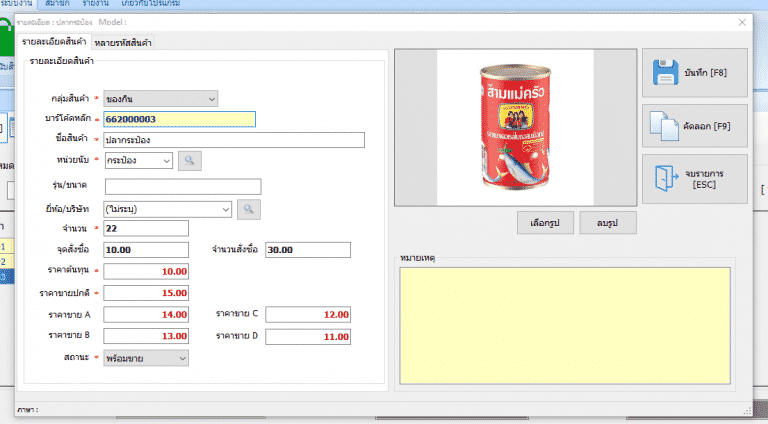
Task: Click the search icon next to ยี่ห้อ/บริษัท
Action: click(248, 209)
